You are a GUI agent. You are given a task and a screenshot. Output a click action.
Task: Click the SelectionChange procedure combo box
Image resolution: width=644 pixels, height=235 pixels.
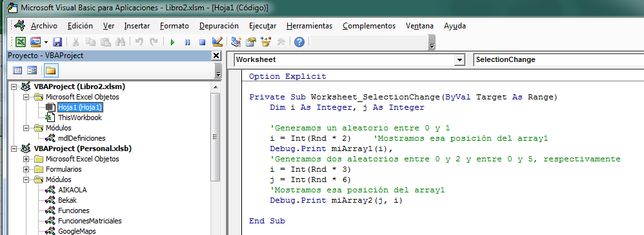(x=559, y=59)
